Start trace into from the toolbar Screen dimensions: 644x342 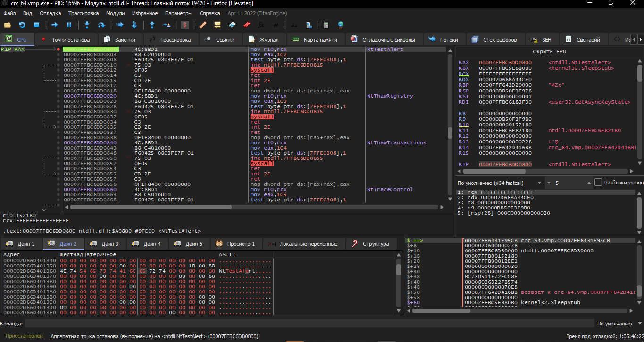pyautogui.click(x=119, y=25)
